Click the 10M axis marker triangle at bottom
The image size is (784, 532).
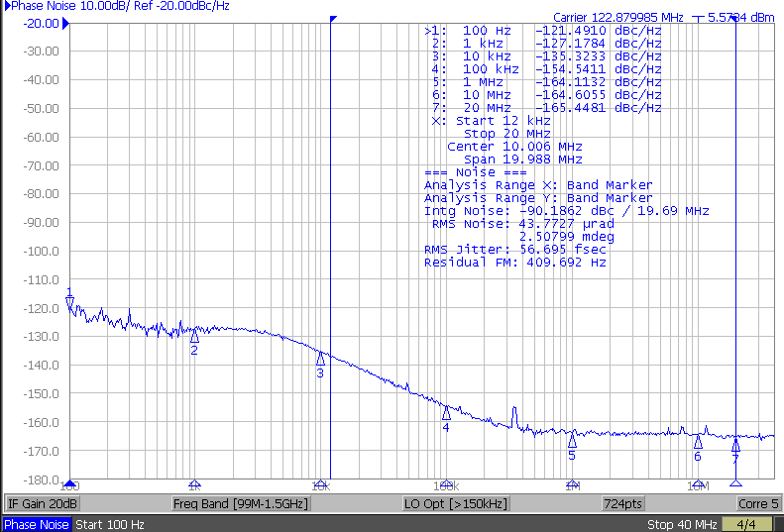tap(698, 483)
